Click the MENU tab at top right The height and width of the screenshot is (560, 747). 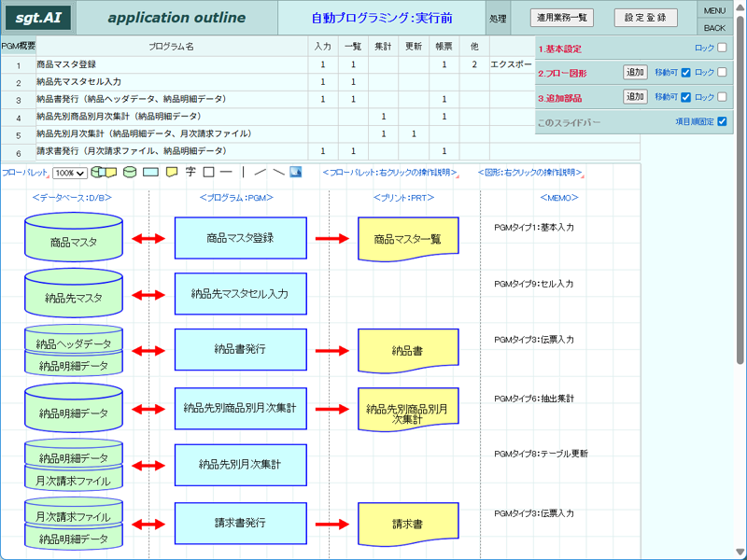714,10
